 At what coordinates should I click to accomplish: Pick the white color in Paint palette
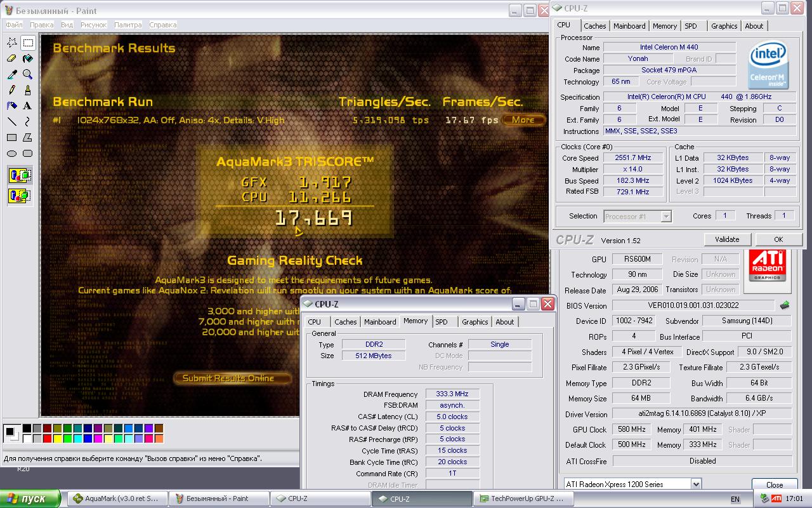pos(27,438)
